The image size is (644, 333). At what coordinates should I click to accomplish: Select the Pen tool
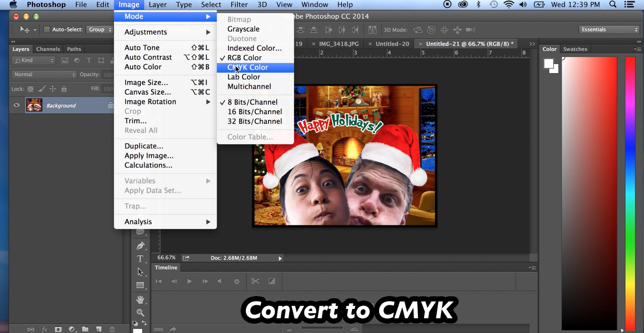tap(140, 246)
